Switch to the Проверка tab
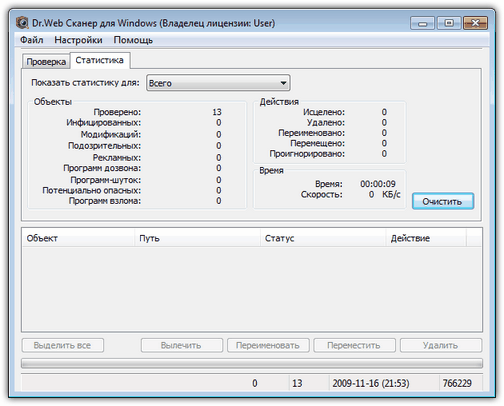The height and width of the screenshot is (406, 504). (46, 62)
